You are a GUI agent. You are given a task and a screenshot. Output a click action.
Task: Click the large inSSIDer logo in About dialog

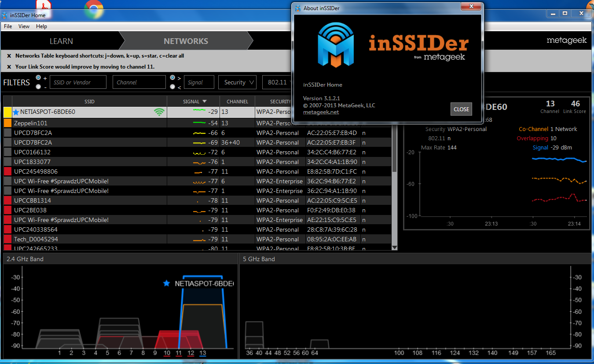pyautogui.click(x=336, y=44)
